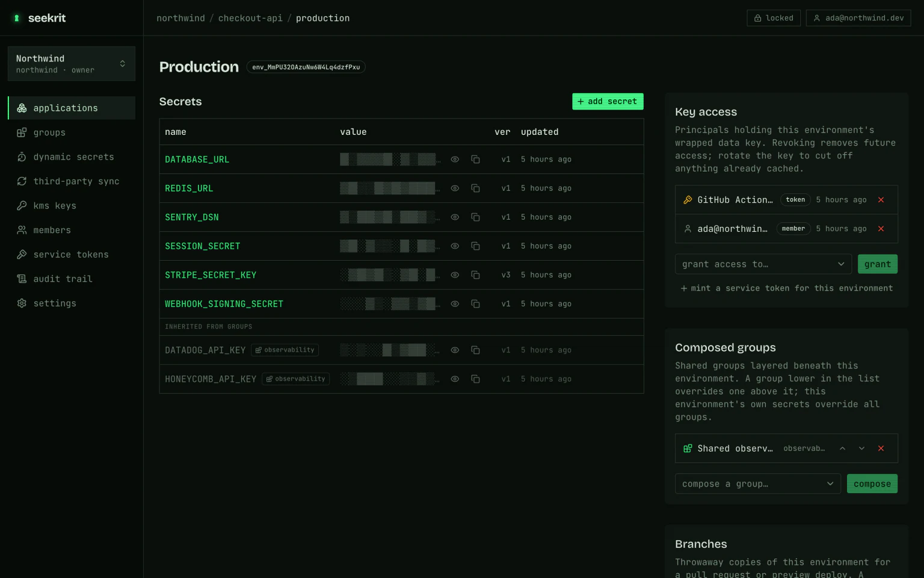Screen dimensions: 924x578
Task: Click the observability tag on HONEYCOMB_API_KEY
Action: (x=295, y=379)
